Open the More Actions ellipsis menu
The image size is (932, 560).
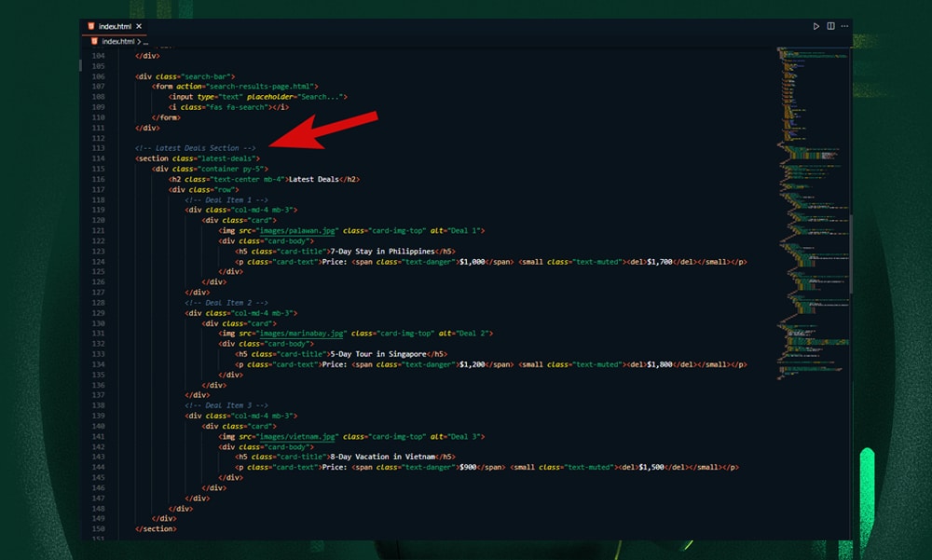coord(843,26)
